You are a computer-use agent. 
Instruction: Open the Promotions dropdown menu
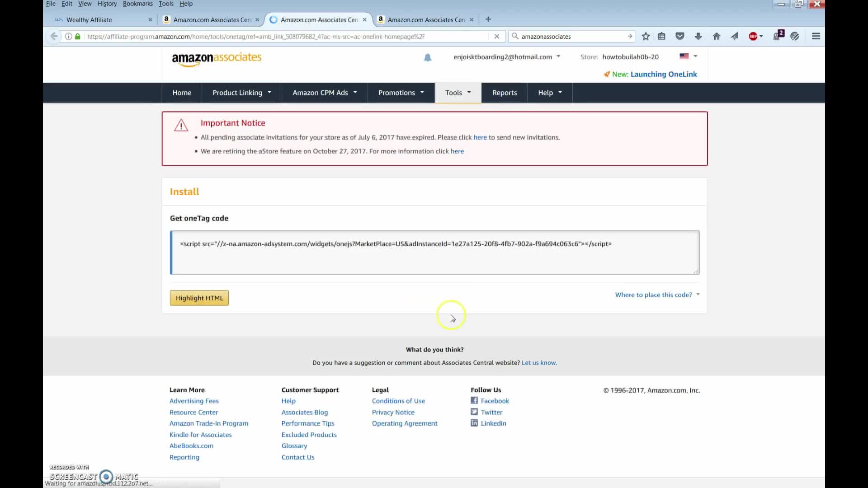(401, 93)
